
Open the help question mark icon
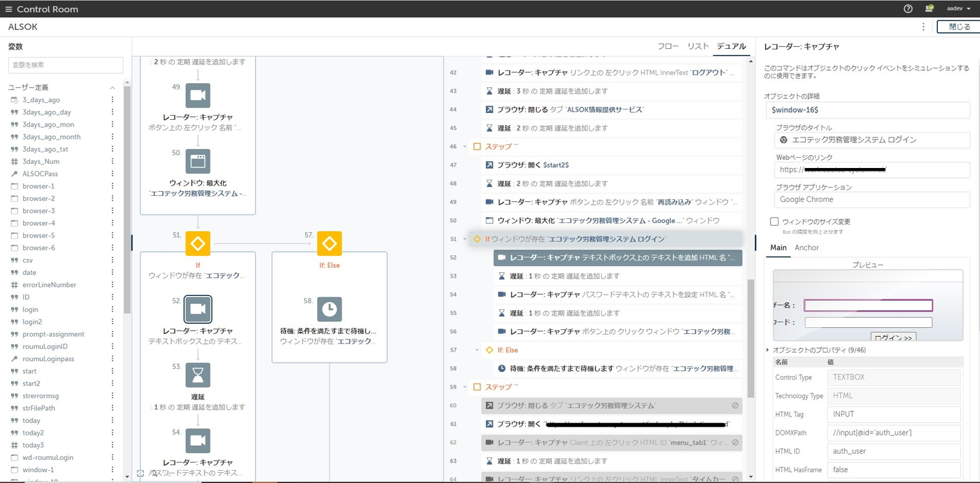[x=908, y=9]
